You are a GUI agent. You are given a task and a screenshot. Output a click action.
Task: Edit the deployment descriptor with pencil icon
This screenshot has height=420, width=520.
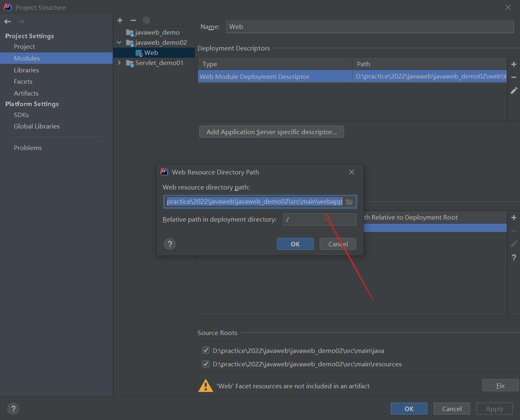514,91
